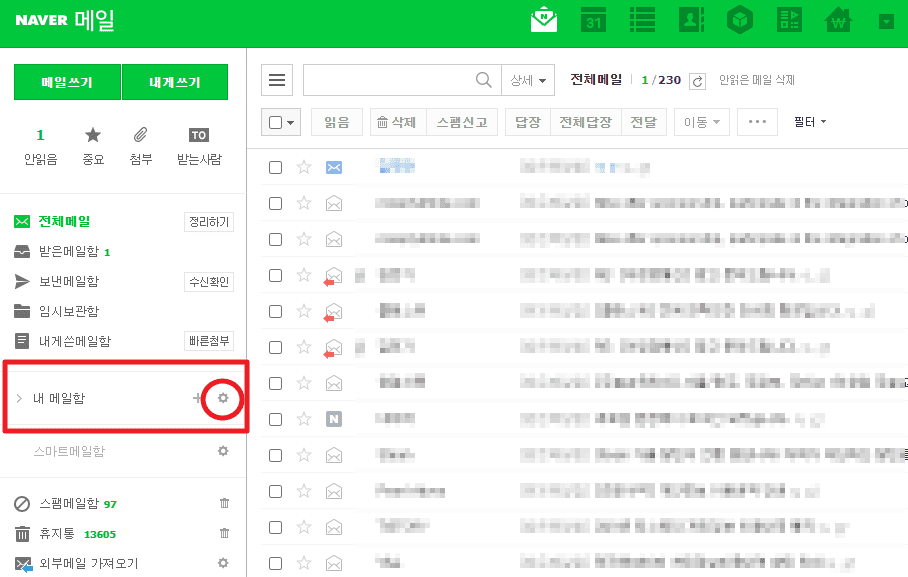
Task: Show unread mails via 안읽음
Action: pyautogui.click(x=41, y=147)
